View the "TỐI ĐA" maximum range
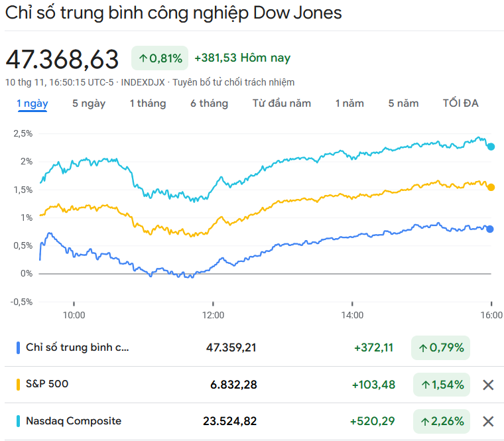The height and width of the screenshot is (441, 504). coord(460,103)
